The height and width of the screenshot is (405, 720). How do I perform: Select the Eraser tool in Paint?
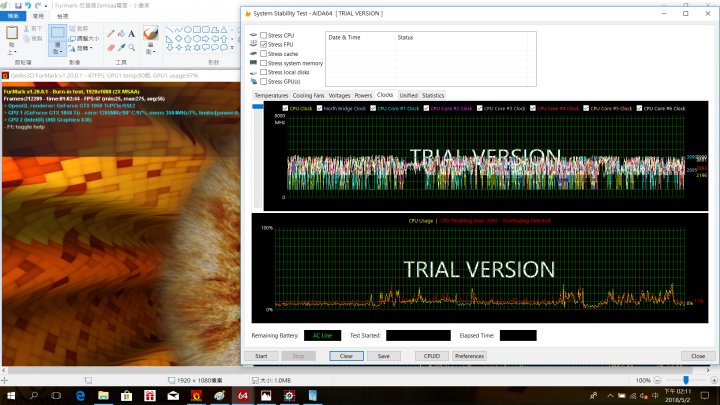pos(111,47)
